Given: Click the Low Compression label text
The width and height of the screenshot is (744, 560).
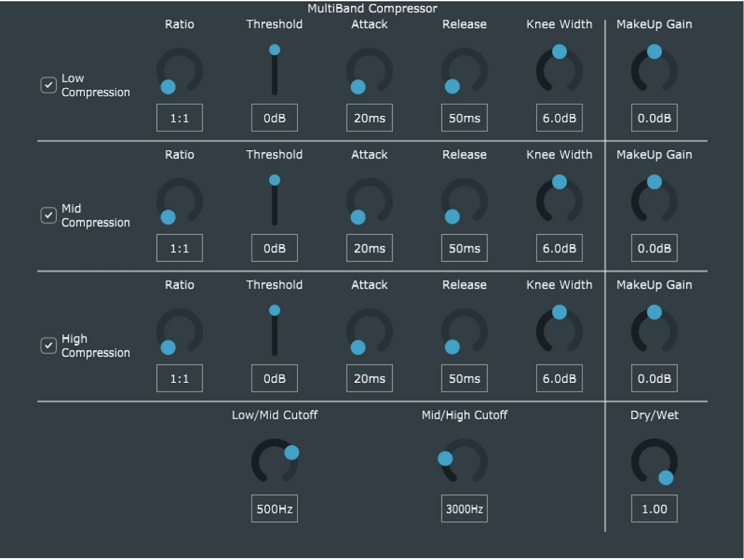Looking at the screenshot, I should (96, 85).
